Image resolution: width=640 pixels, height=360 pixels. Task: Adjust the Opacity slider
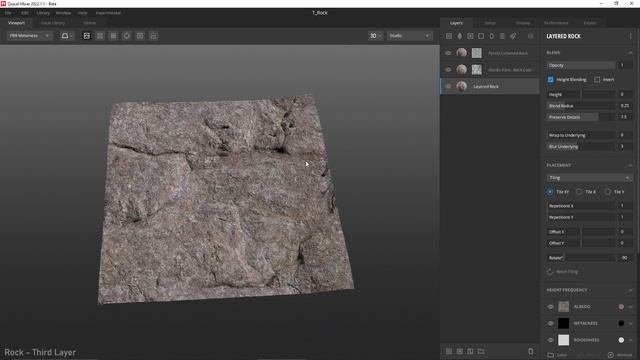click(x=581, y=65)
